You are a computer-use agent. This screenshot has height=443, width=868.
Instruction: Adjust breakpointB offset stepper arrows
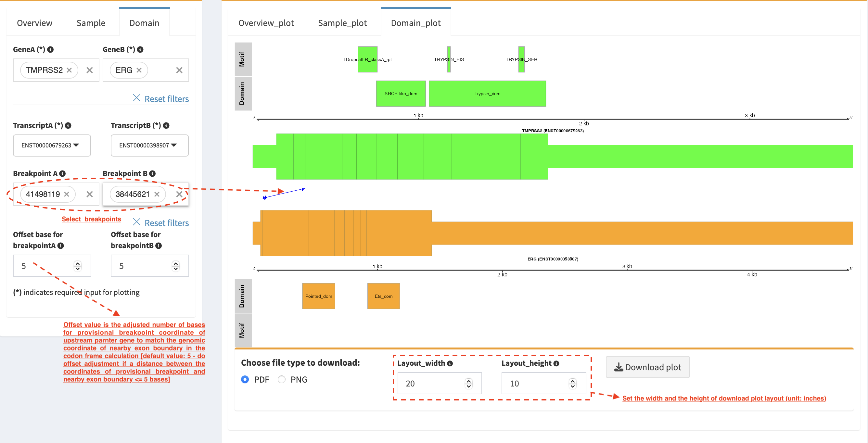click(x=175, y=266)
